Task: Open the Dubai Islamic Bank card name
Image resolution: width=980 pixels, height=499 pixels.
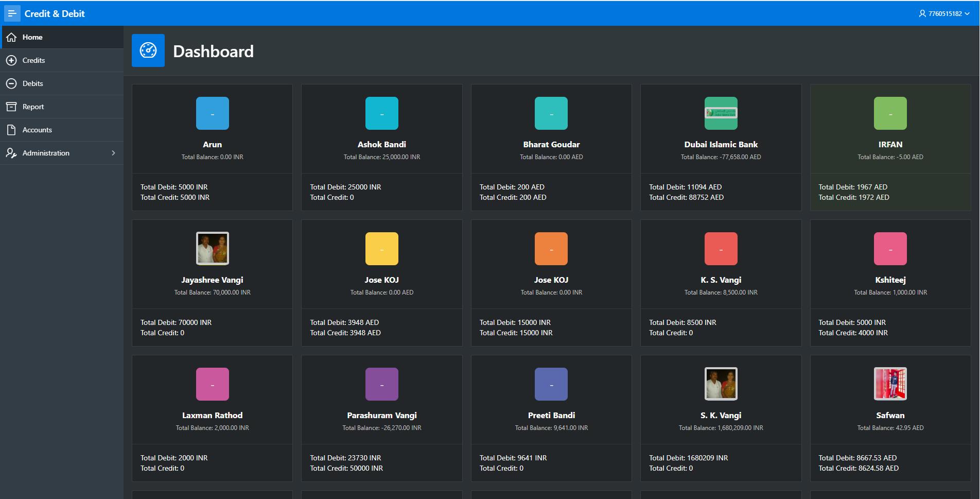Action: pos(721,144)
